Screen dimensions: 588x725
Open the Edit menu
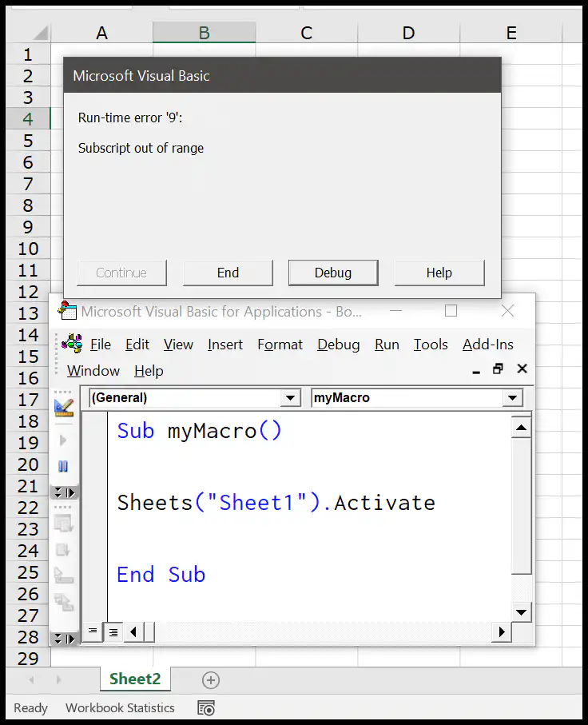pyautogui.click(x=137, y=345)
